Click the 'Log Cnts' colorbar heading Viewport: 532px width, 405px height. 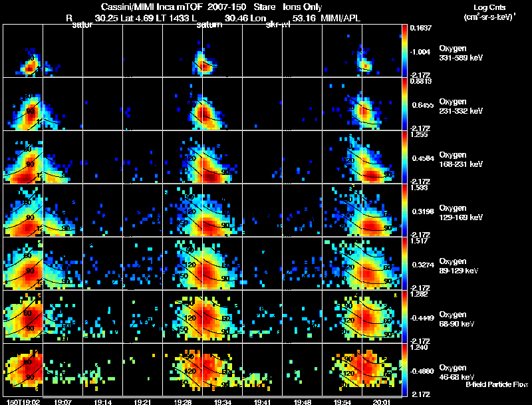click(489, 7)
